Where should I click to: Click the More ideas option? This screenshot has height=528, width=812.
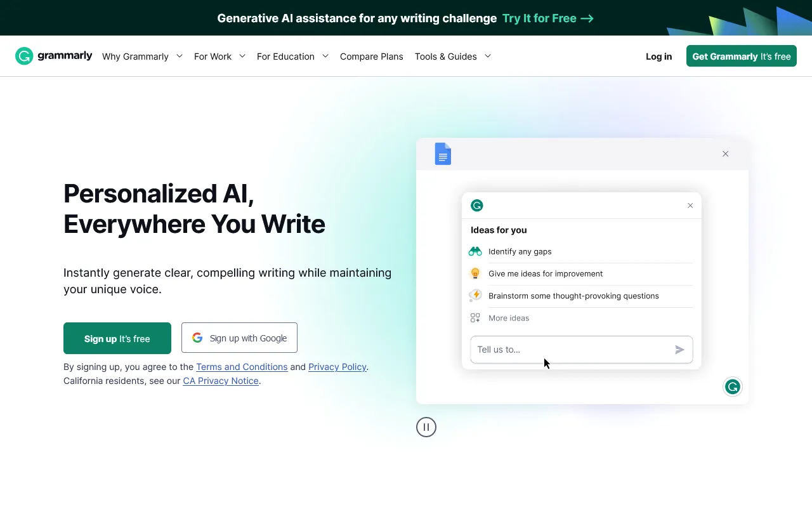(509, 318)
